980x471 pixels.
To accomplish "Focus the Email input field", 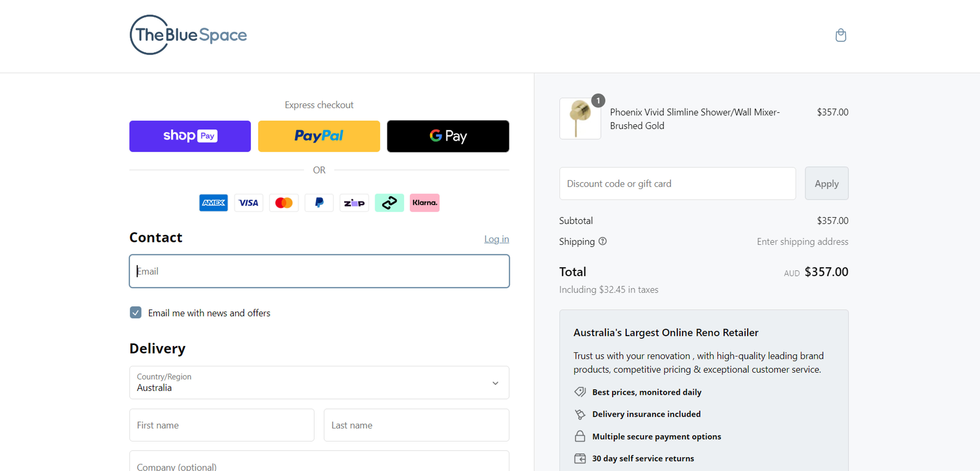I will [x=319, y=271].
